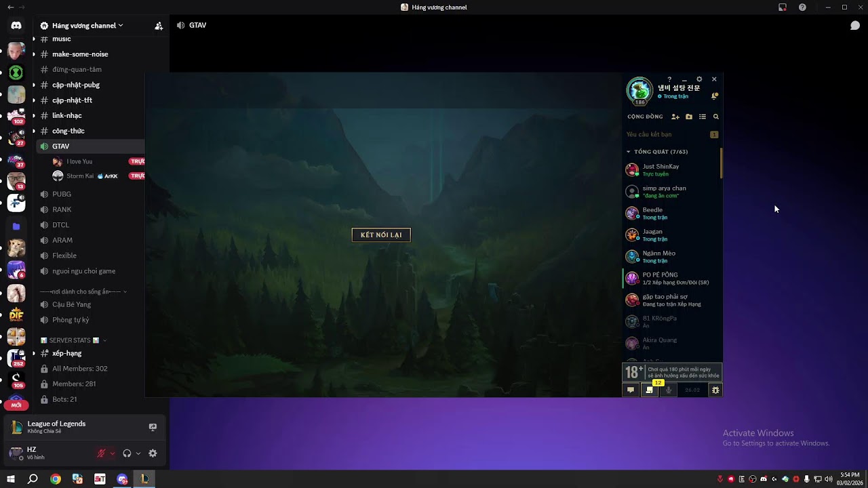Open the taskbar clock and date
The width and height of the screenshot is (868, 488).
coord(850,479)
